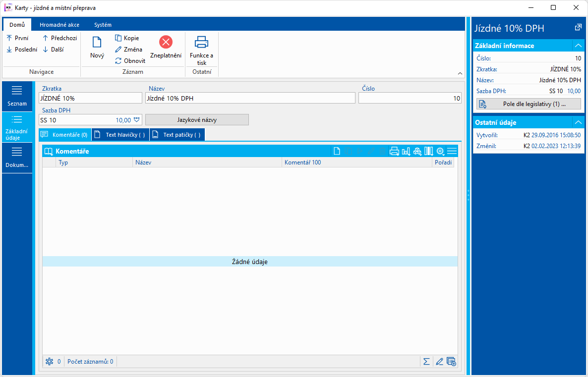Click the asterisk filter icon in grid footer

point(49,362)
